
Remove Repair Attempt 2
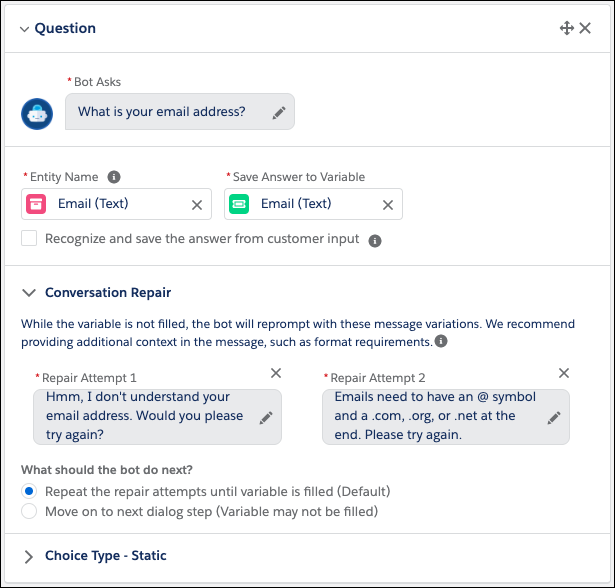pyautogui.click(x=564, y=373)
